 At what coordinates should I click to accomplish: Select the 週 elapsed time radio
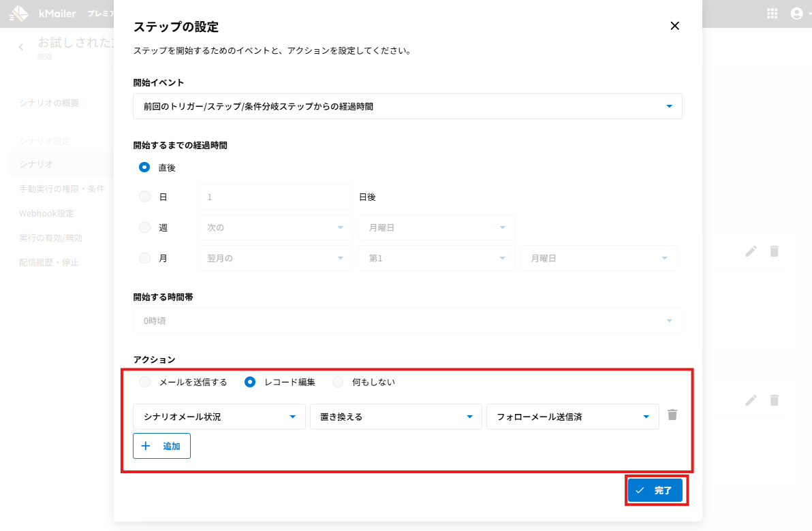[x=144, y=227]
